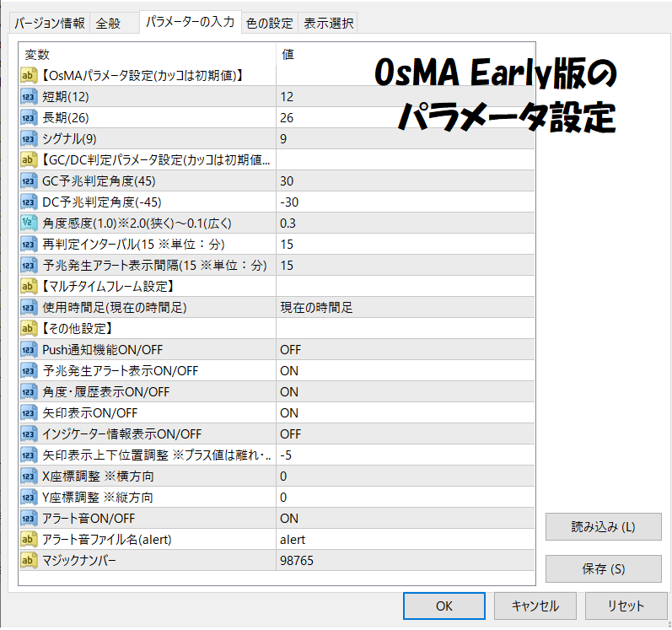
Task: Click the string icon beside マジックナンバー
Action: click(x=29, y=561)
